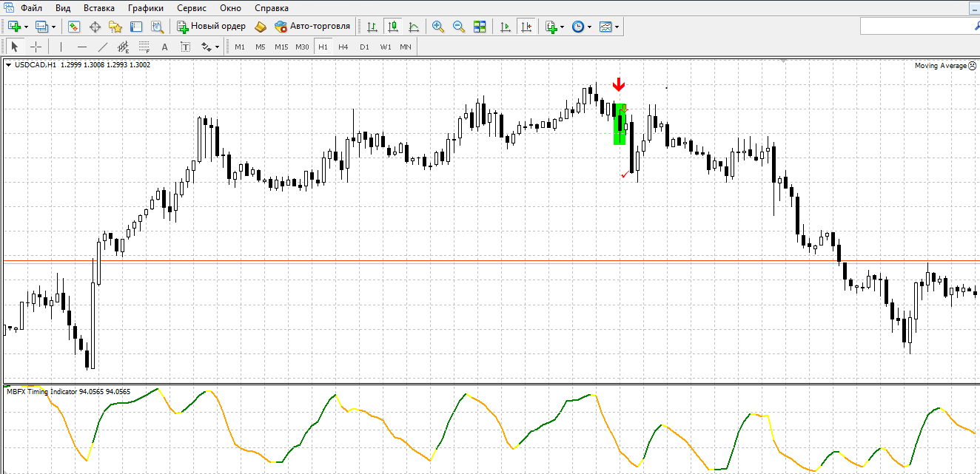Open the Profiles icon
Viewport: 980px width, 474px height.
pyautogui.click(x=42, y=27)
